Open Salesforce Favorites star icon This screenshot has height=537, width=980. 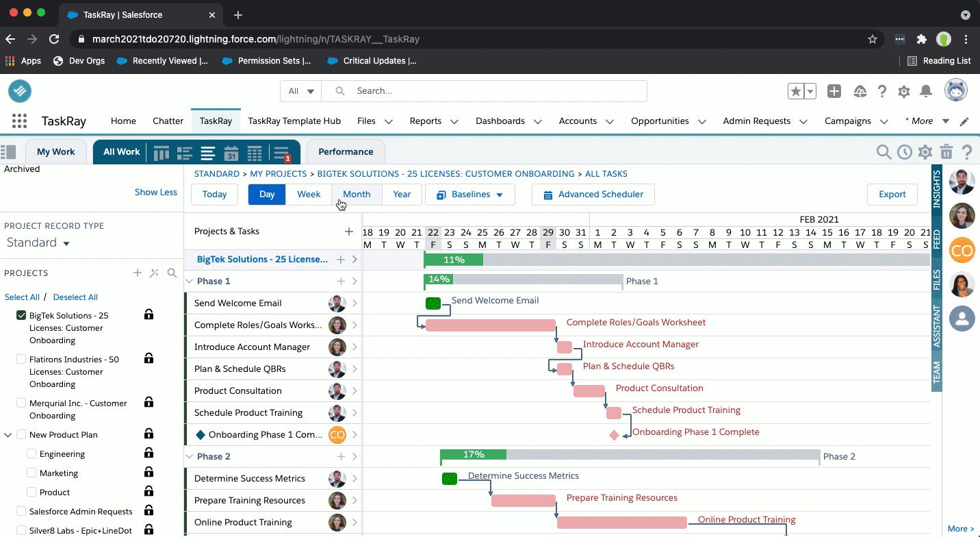795,91
